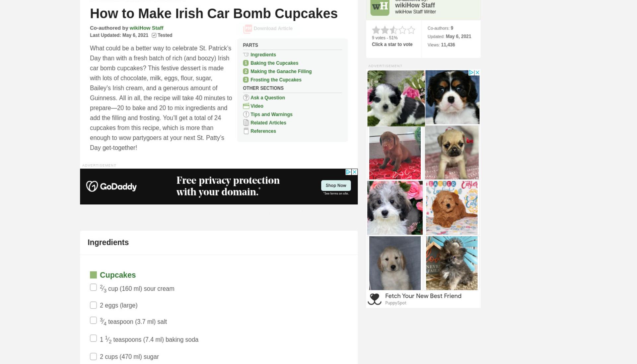This screenshot has height=364, width=637.
Task: Check the 2 eggs (large) checkbox
Action: tap(93, 305)
